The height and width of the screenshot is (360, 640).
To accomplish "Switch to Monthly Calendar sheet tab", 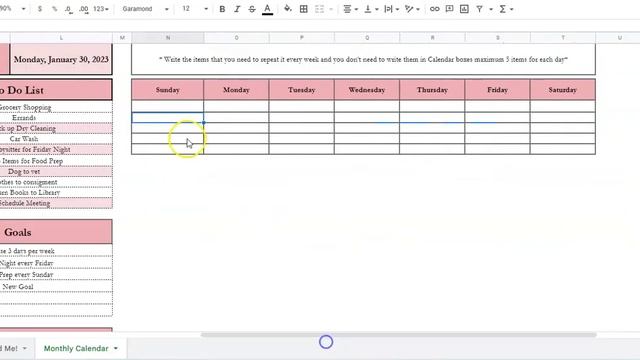I will 76,348.
